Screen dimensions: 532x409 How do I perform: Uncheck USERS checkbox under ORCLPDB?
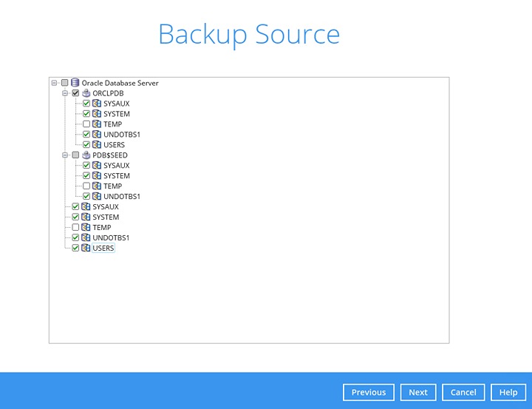pos(86,145)
